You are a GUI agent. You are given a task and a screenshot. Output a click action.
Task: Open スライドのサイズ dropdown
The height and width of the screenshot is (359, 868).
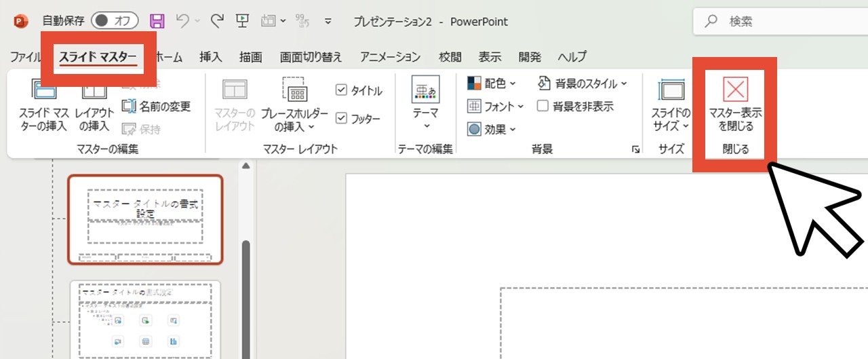671,105
